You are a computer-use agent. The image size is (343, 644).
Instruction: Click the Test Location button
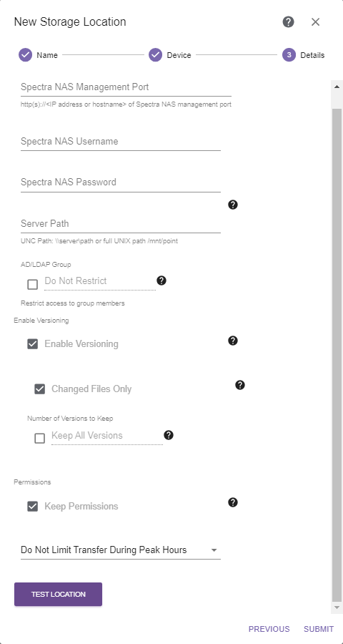pyautogui.click(x=59, y=595)
